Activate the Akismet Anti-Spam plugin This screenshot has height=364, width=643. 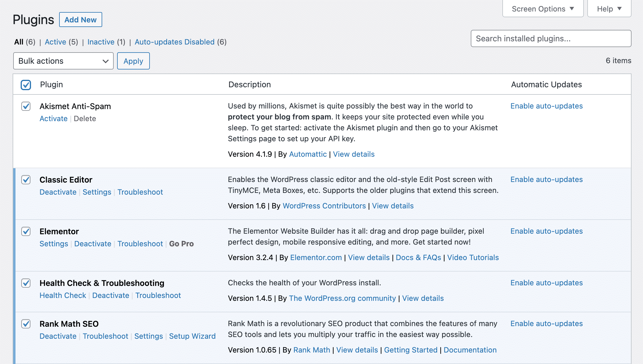[x=53, y=119]
